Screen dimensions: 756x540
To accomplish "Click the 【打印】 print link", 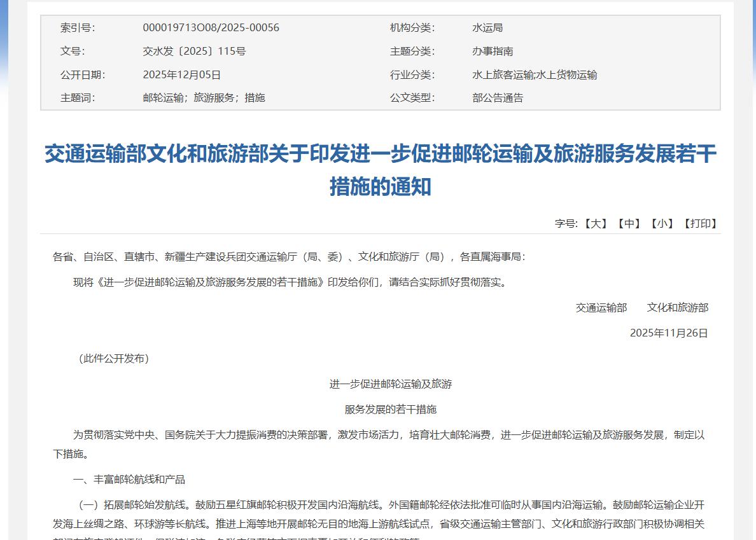I will (x=700, y=223).
